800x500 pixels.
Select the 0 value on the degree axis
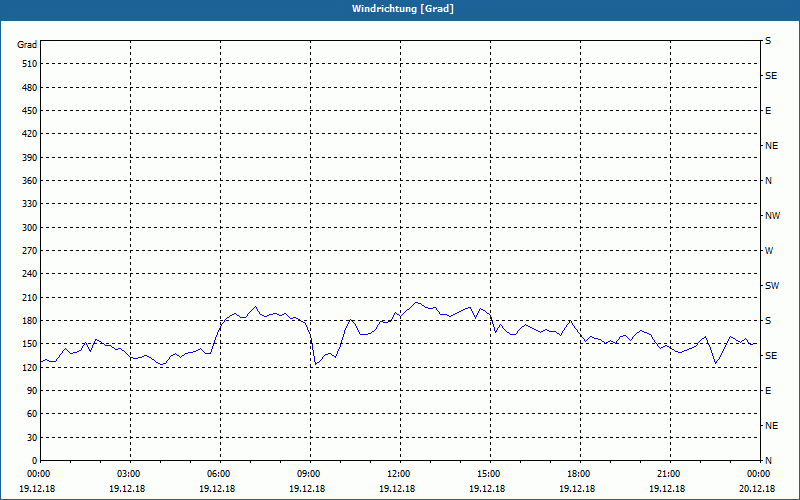tap(35, 461)
